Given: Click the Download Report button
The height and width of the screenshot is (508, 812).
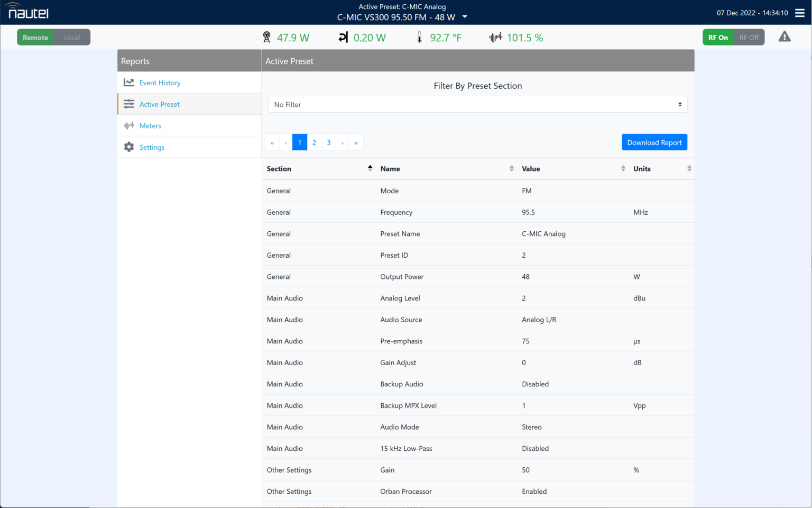Looking at the screenshot, I should click(654, 142).
